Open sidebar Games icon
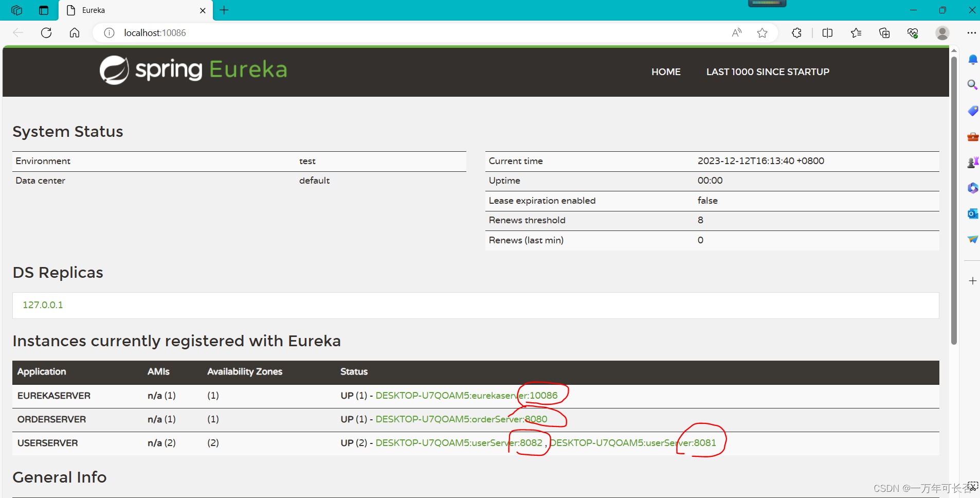 click(x=972, y=163)
